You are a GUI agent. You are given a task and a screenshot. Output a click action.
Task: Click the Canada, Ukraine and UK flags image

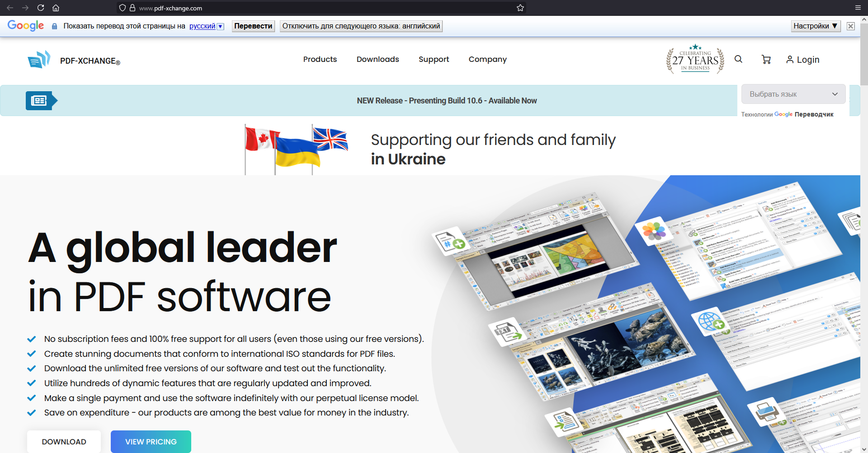tap(297, 149)
